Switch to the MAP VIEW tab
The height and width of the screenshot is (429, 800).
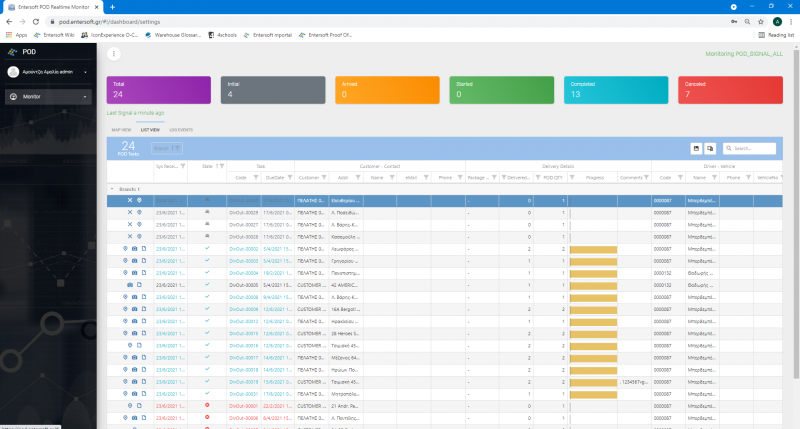click(121, 130)
